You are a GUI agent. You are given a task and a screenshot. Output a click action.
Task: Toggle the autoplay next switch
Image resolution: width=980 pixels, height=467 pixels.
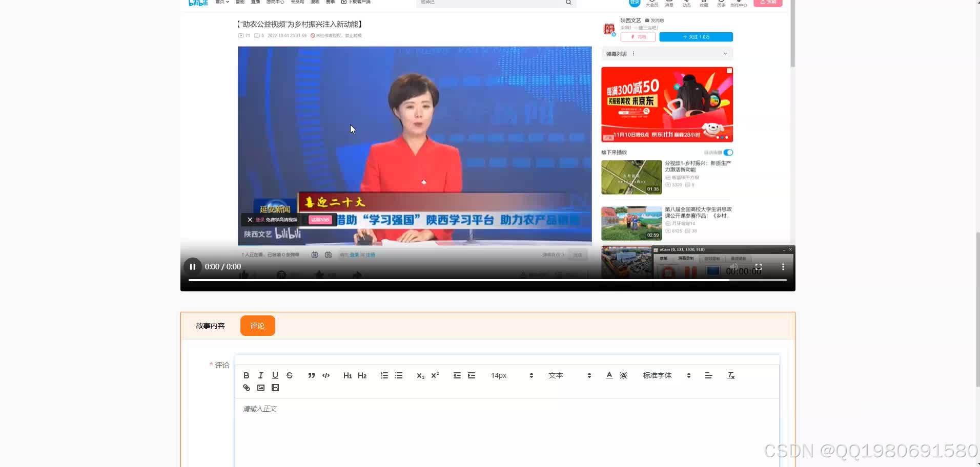[728, 153]
